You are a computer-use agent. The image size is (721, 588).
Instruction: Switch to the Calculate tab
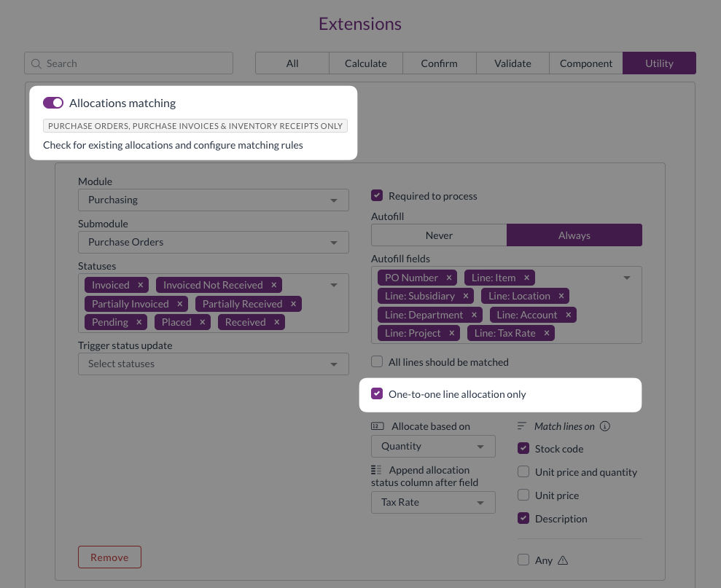tap(366, 63)
